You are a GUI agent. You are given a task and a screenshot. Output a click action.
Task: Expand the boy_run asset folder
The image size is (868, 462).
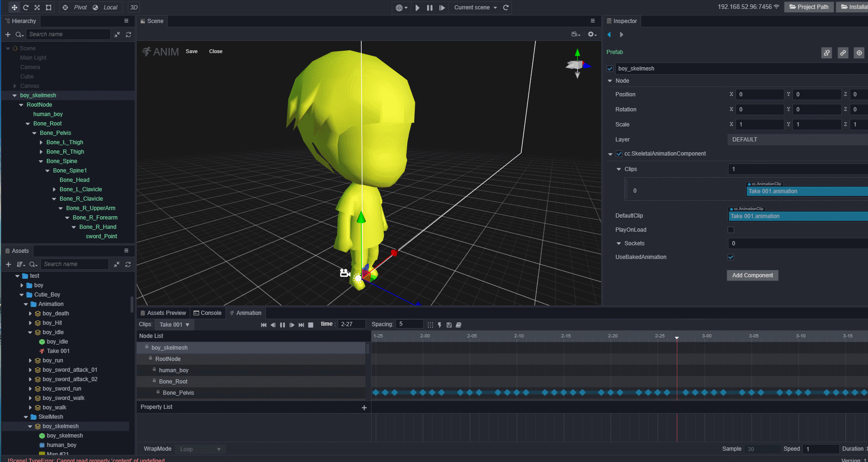tap(31, 360)
